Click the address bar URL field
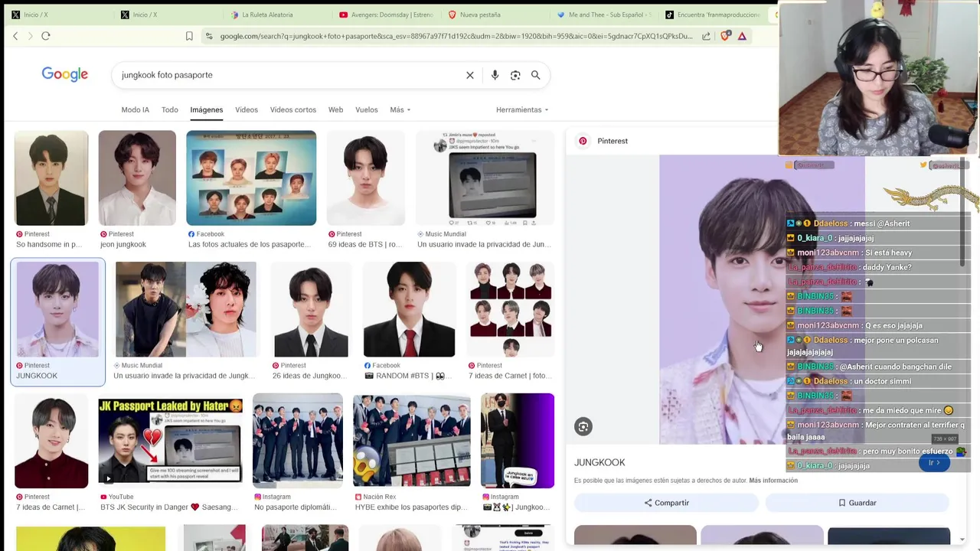980x551 pixels. pyautogui.click(x=456, y=36)
